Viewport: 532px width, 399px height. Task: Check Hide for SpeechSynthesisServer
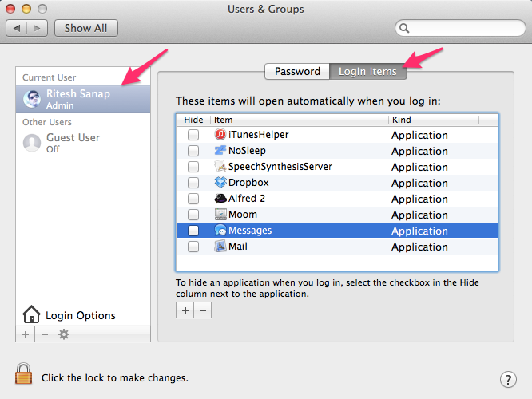coord(193,167)
